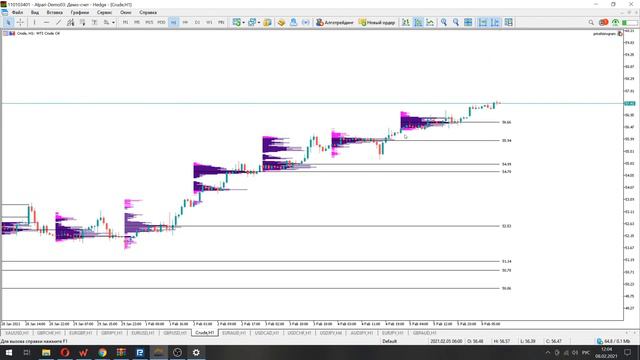Switch to the GBPCHF,H1 chart tab
The image size is (640, 360).
pyautogui.click(x=49, y=333)
